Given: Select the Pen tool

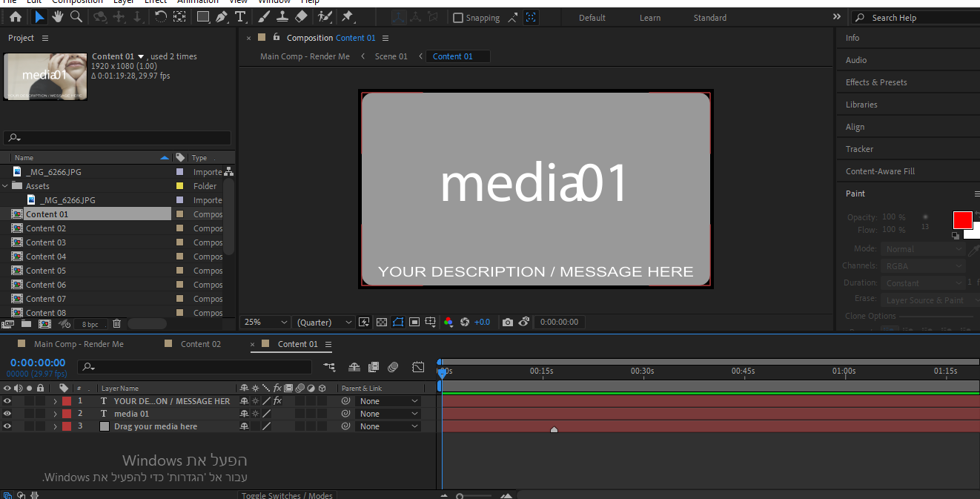Looking at the screenshot, I should coord(222,17).
